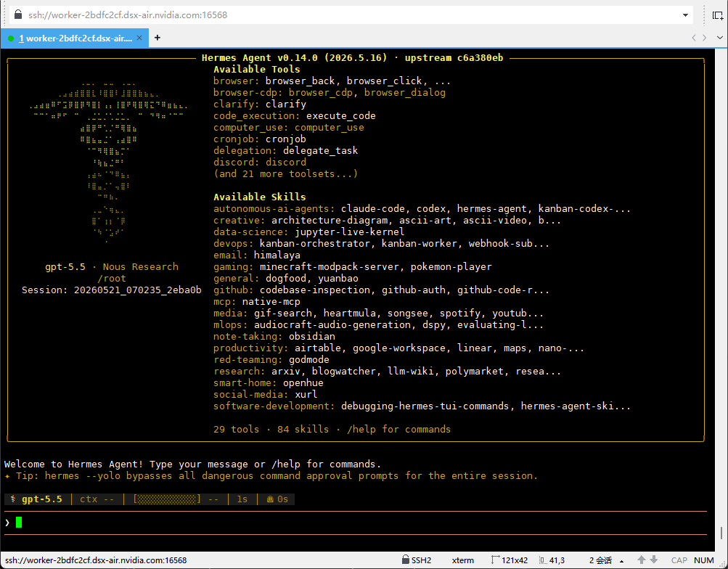Click the mlops skills line
Screen dimensions: 728x569
coord(378,324)
